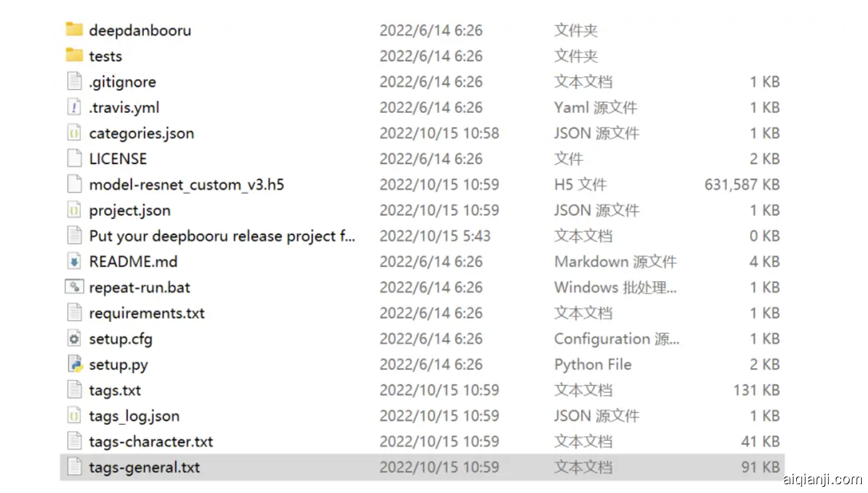
Task: Select the tags.txt file name
Action: pyautogui.click(x=115, y=390)
